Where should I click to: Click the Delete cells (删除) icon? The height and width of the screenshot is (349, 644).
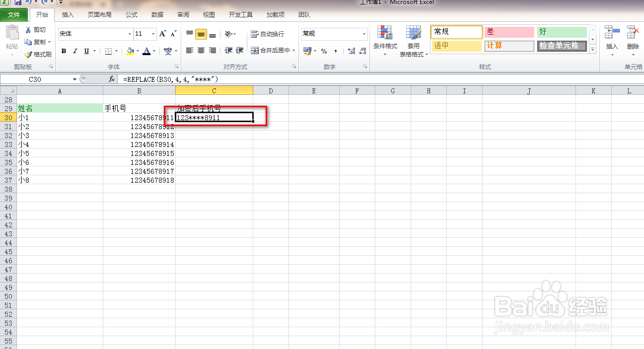(x=633, y=33)
